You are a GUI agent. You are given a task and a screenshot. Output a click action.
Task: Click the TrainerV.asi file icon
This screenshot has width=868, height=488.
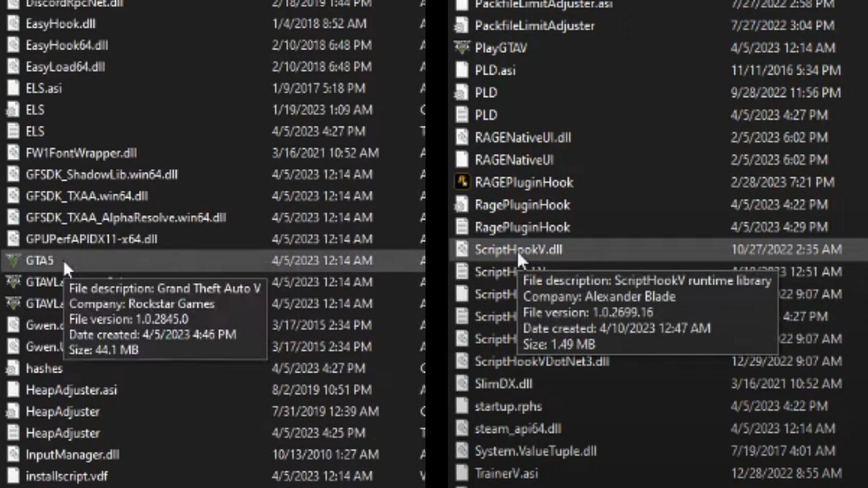pos(462,474)
